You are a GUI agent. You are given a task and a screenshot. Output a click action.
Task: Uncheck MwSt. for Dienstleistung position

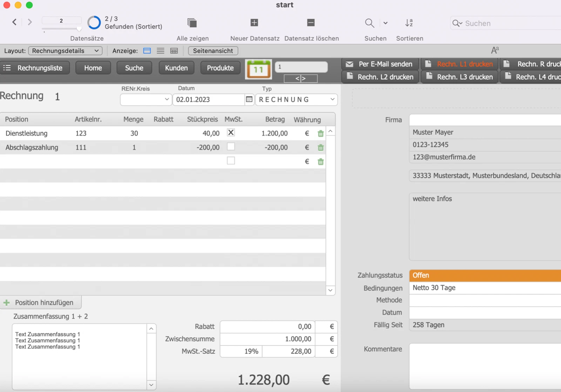[231, 133]
